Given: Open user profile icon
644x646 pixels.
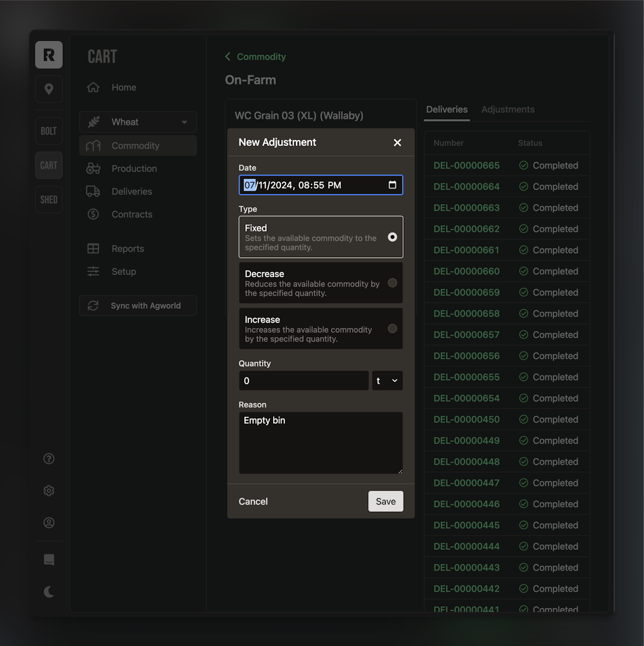Looking at the screenshot, I should (49, 522).
